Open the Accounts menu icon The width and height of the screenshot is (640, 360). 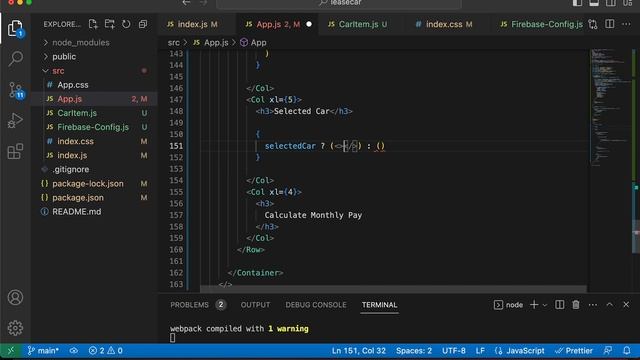[x=15, y=297]
